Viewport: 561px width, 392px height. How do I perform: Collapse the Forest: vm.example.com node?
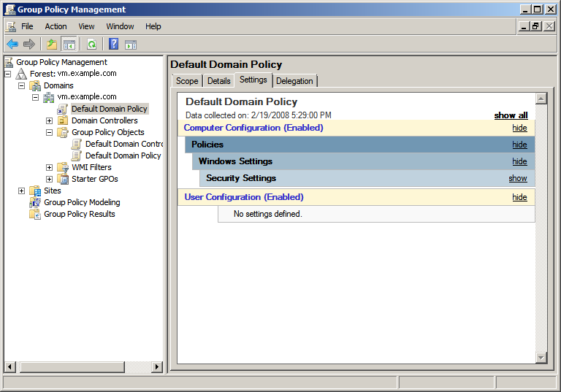click(x=8, y=74)
